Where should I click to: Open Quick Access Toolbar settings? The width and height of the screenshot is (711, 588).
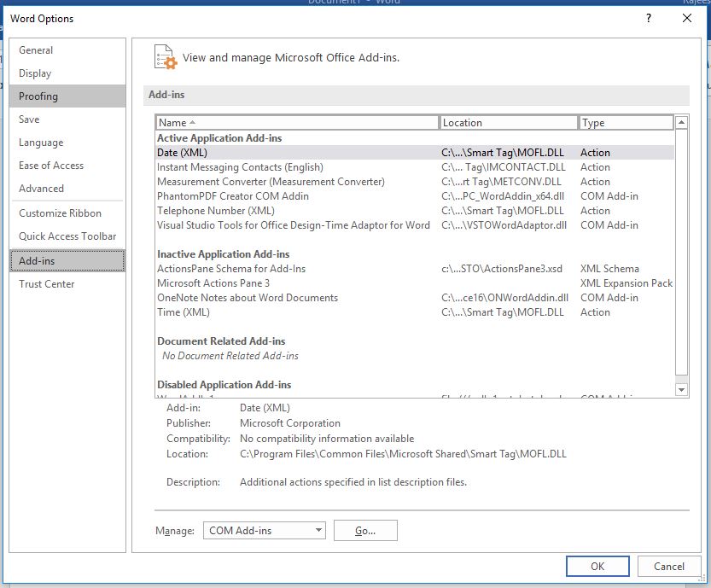pos(67,236)
